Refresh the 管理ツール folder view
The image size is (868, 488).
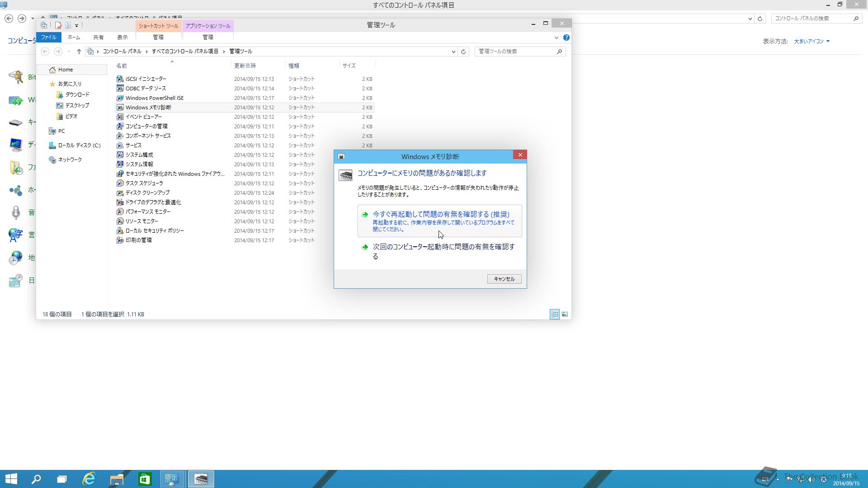[463, 52]
